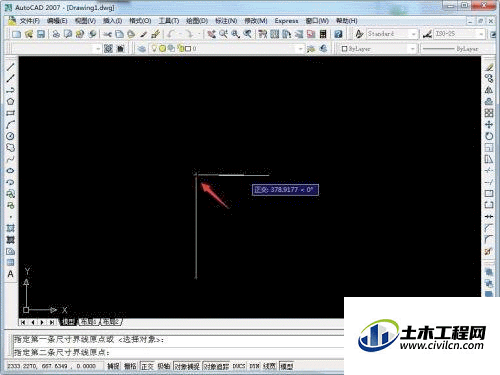Toggle 线宽 lineweight display in status bar
The height and width of the screenshot is (375, 500).
(269, 366)
